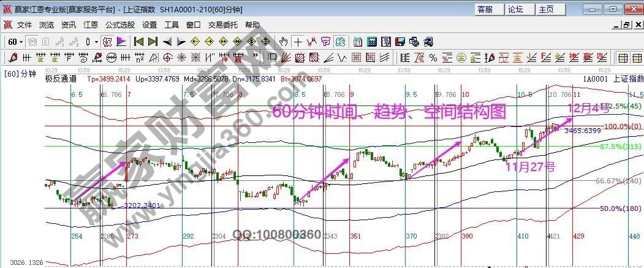Screen dimensions: 644x268
Task: Open the 60-minute period dropdown
Action: (15, 42)
